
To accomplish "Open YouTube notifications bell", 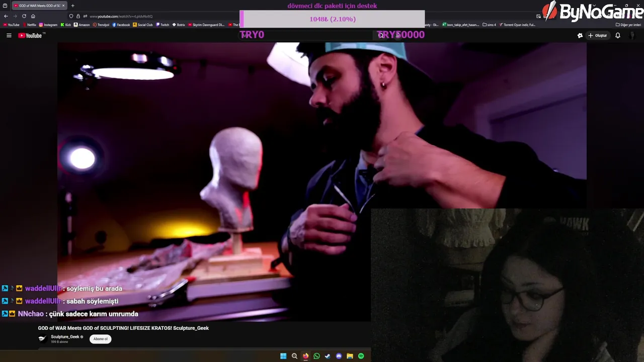I will click(618, 35).
